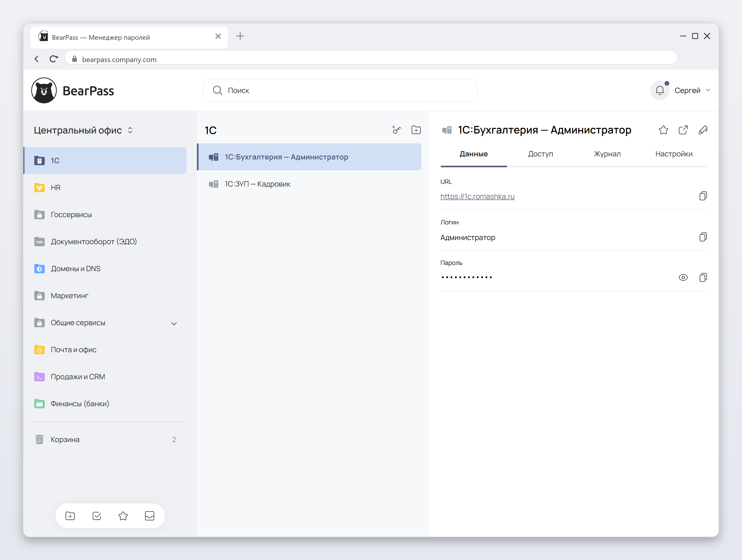Open the Корзина trash
The image size is (742, 560).
pos(105,440)
